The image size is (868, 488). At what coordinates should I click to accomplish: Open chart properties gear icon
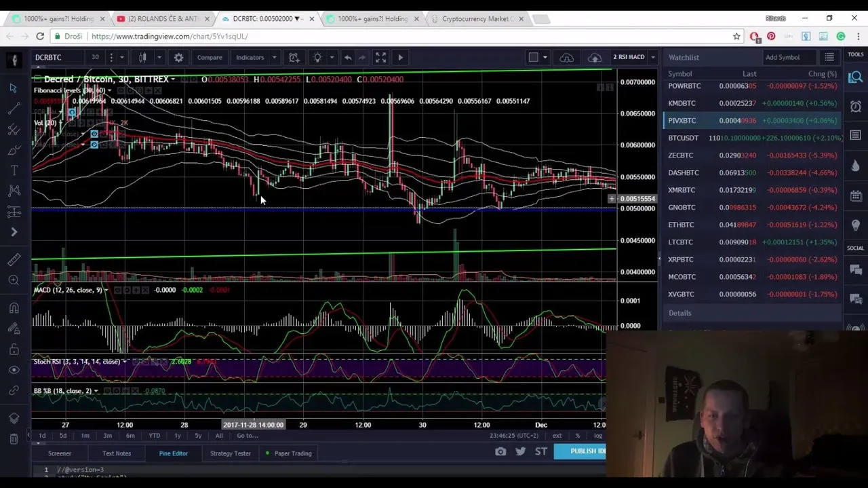click(178, 58)
